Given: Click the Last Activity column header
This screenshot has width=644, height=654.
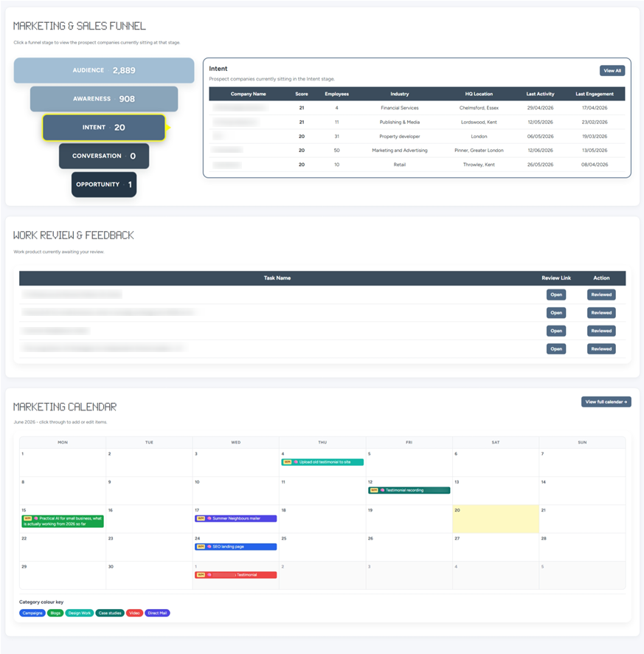Looking at the screenshot, I should tap(540, 94).
